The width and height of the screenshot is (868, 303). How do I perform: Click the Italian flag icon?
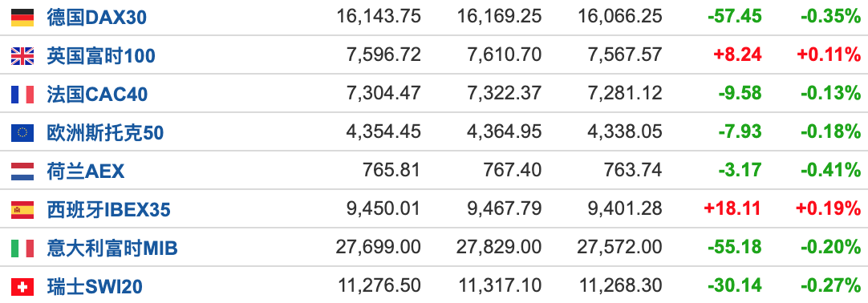(x=22, y=248)
